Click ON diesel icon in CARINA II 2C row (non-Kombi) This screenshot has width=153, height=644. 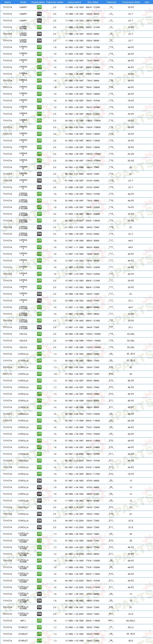(39, 294)
